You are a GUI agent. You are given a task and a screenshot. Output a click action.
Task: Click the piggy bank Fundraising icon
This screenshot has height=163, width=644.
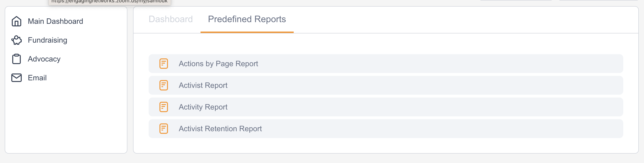coord(17,40)
